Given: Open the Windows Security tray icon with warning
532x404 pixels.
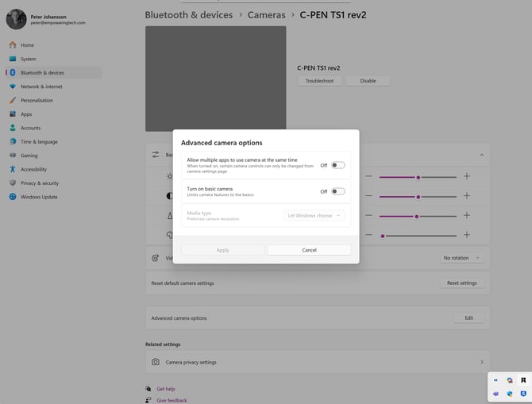Looking at the screenshot, I should coord(510,394).
